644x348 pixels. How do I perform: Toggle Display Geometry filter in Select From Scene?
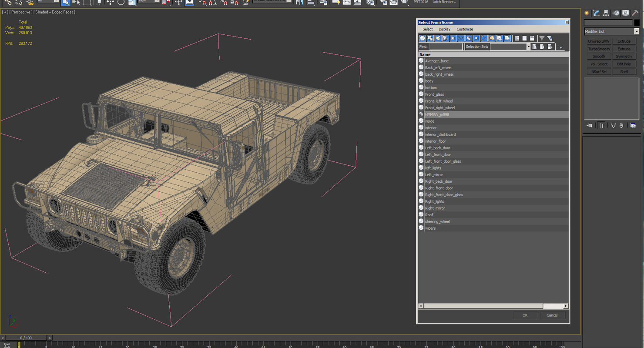point(422,38)
